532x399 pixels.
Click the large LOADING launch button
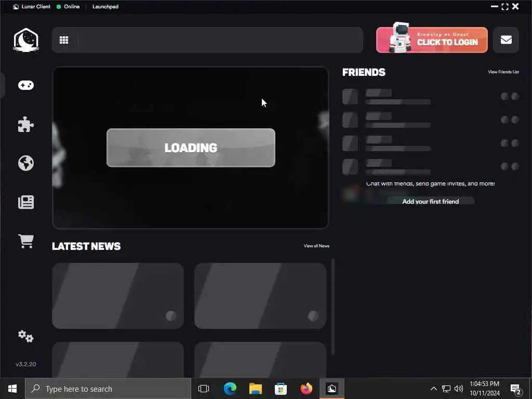click(x=191, y=148)
